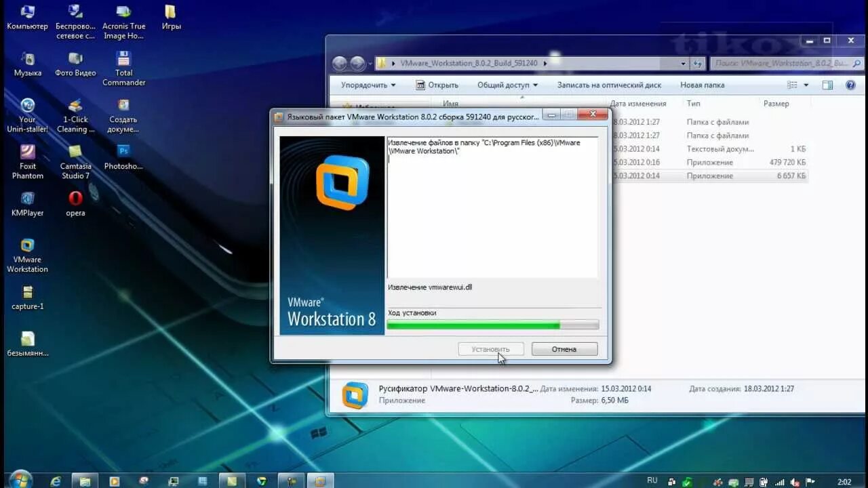Cancel installation with Отмена button

(564, 349)
